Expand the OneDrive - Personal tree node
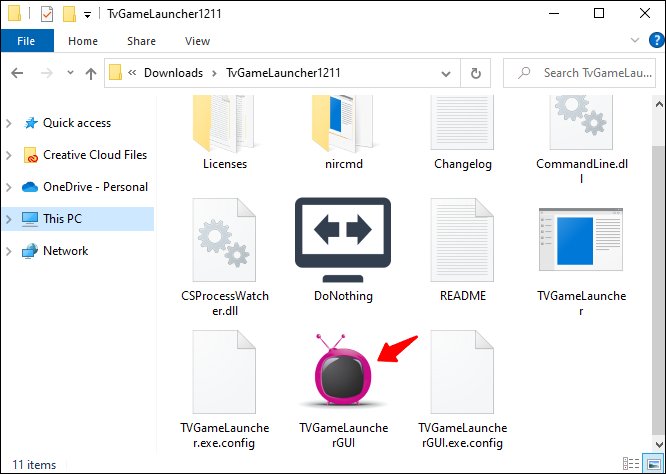Screen dimensions: 666x474 (x=8, y=187)
